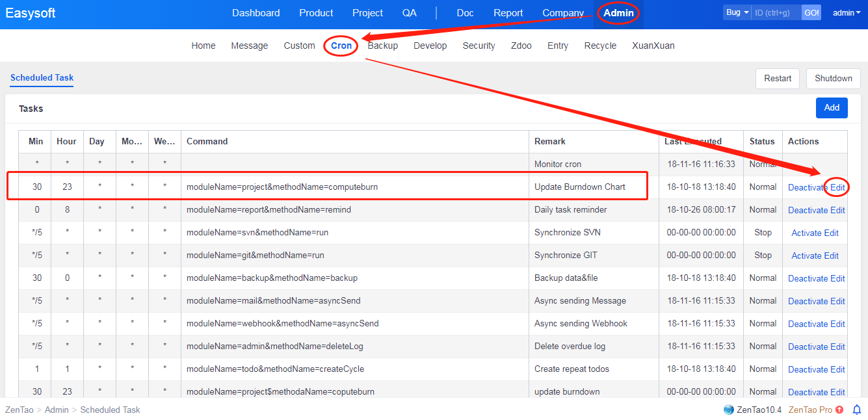Edit the Synchronize GIT task
Image resolution: width=868 pixels, height=420 pixels.
832,256
